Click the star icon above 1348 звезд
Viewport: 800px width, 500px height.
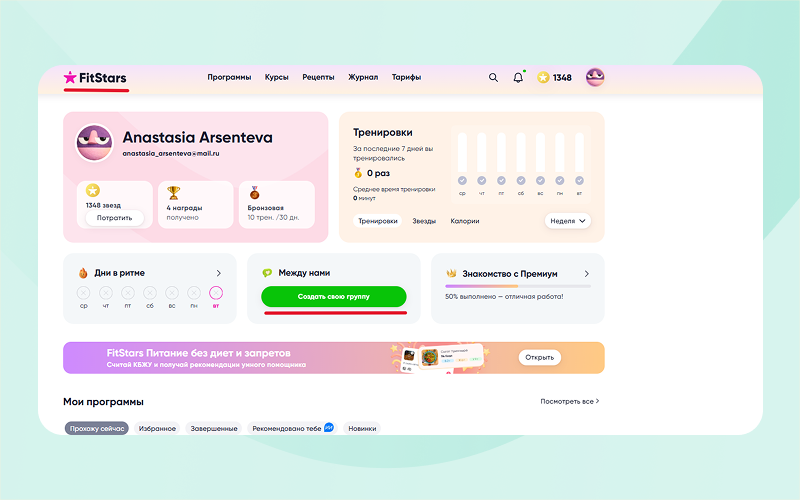tap(92, 190)
